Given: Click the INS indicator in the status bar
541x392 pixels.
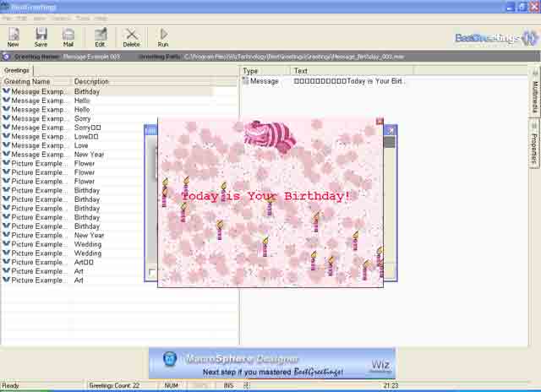Looking at the screenshot, I should [228, 385].
